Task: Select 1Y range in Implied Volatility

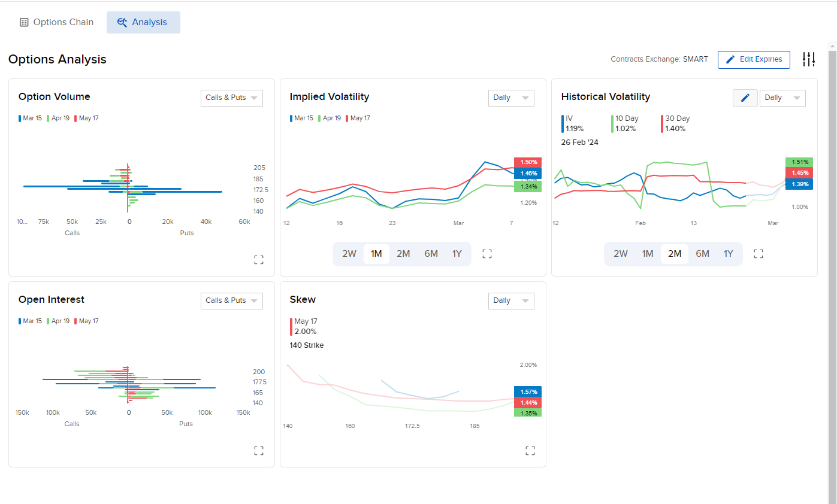Action: pos(457,254)
